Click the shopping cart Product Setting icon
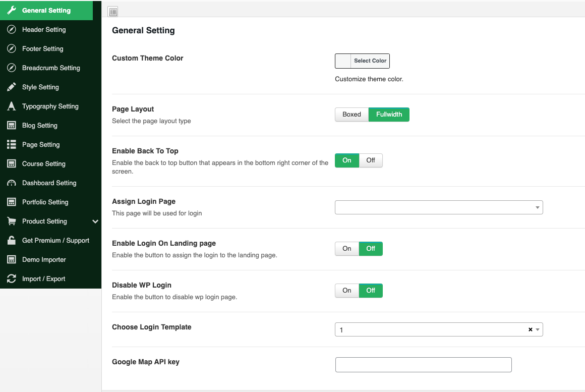585x392 pixels. coord(12,221)
